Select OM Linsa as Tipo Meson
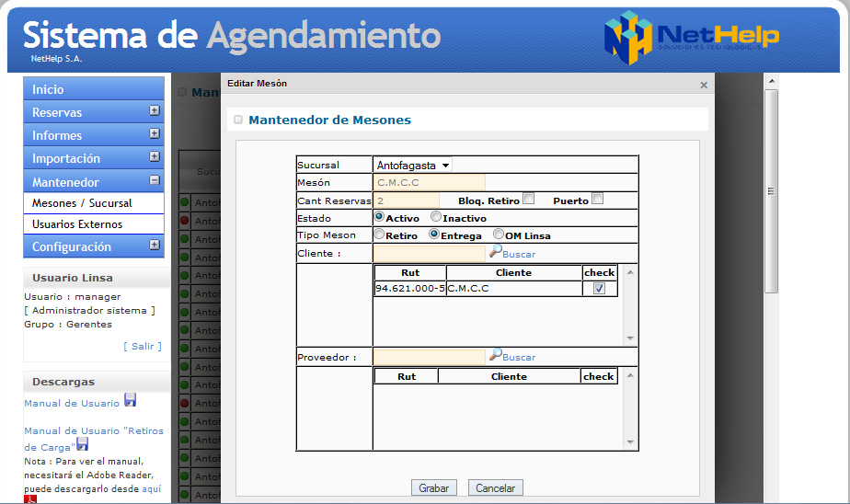 [499, 235]
